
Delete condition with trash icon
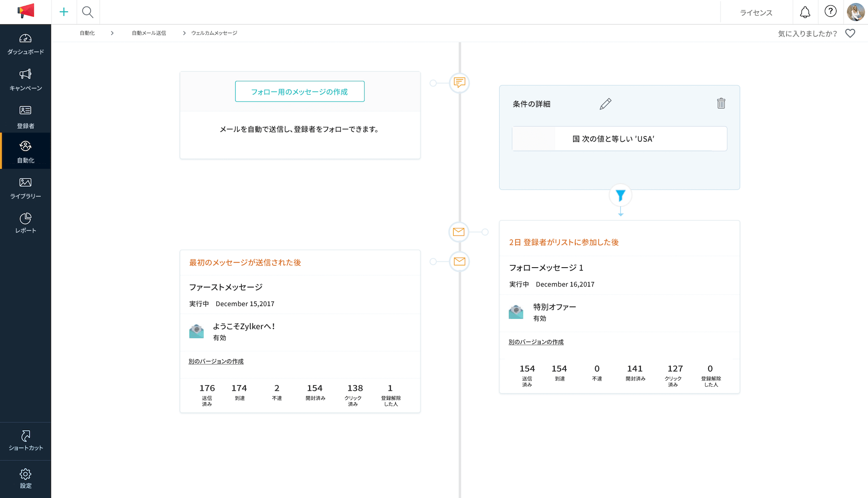click(x=721, y=103)
